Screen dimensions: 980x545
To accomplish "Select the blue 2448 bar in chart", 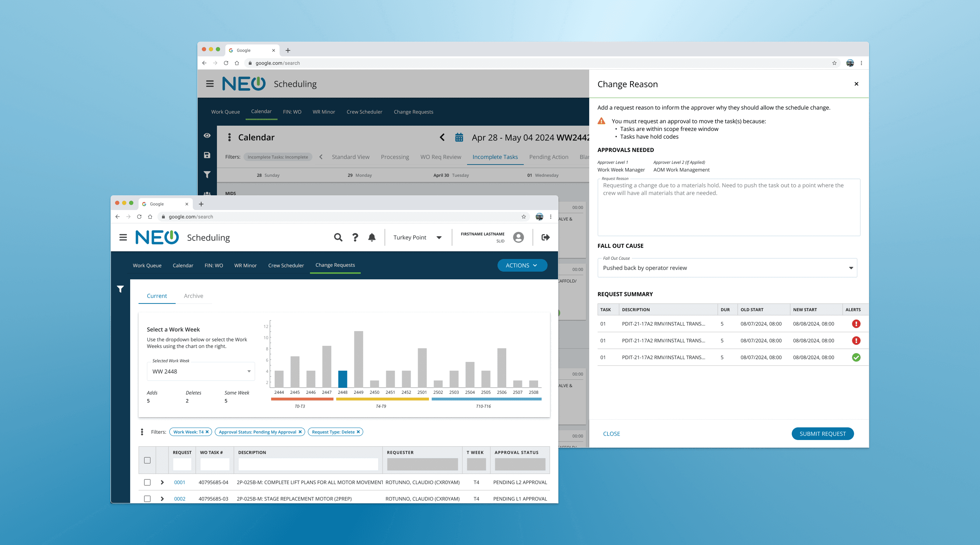I will 343,379.
